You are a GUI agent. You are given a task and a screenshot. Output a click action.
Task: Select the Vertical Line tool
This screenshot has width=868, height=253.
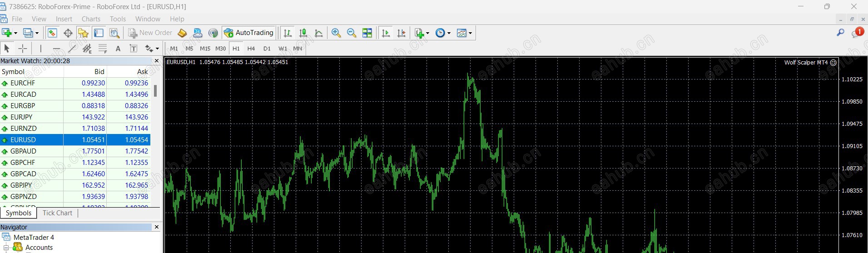[x=41, y=48]
